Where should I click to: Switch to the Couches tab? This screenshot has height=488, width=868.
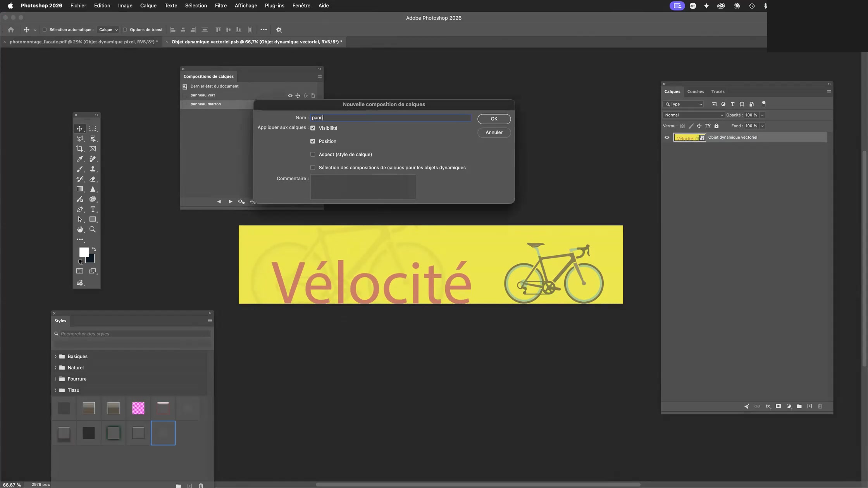tap(696, 91)
